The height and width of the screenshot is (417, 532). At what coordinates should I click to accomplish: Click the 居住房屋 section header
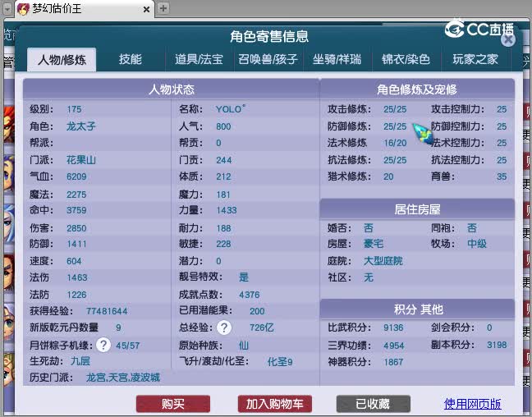(417, 209)
